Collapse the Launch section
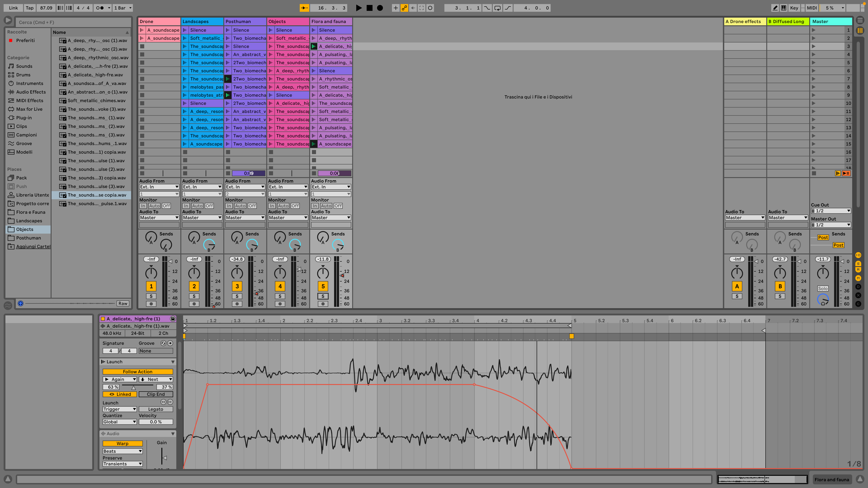The image size is (868, 488). 173,362
